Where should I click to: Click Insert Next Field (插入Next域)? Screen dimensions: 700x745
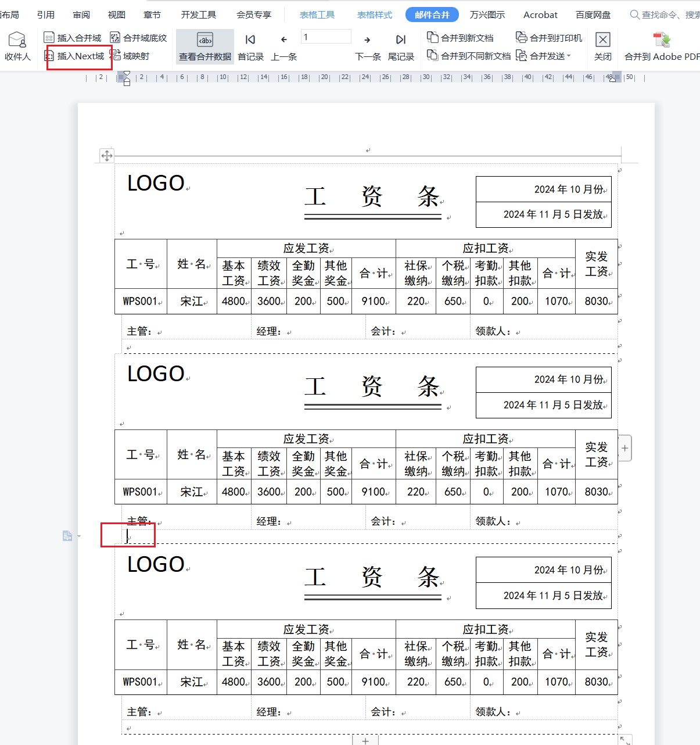point(74,56)
